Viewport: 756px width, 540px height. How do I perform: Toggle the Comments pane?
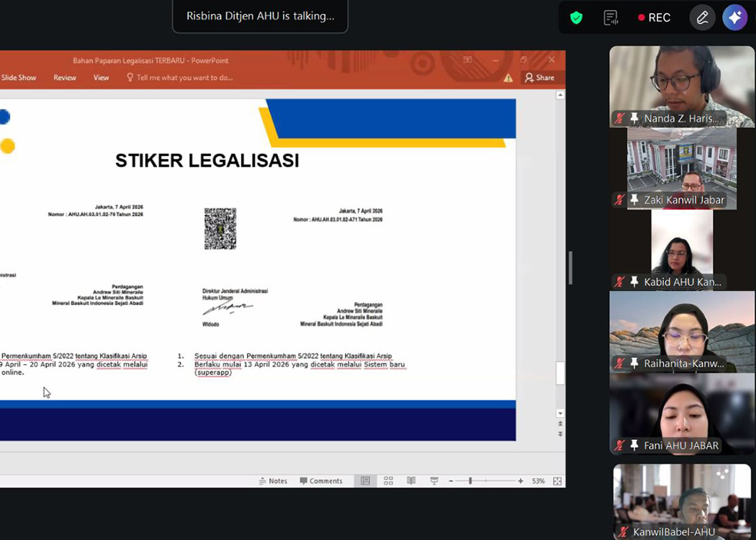tap(321, 481)
